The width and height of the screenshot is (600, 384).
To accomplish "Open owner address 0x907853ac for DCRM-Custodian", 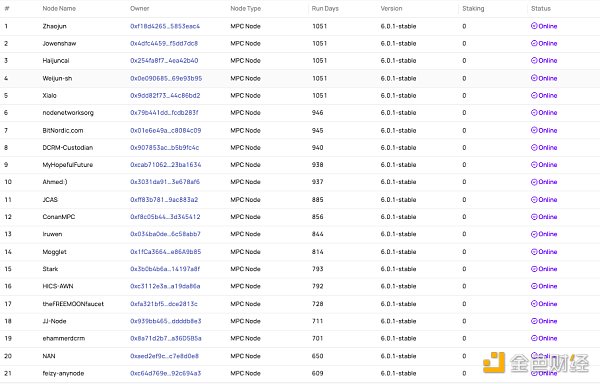I will click(x=165, y=147).
